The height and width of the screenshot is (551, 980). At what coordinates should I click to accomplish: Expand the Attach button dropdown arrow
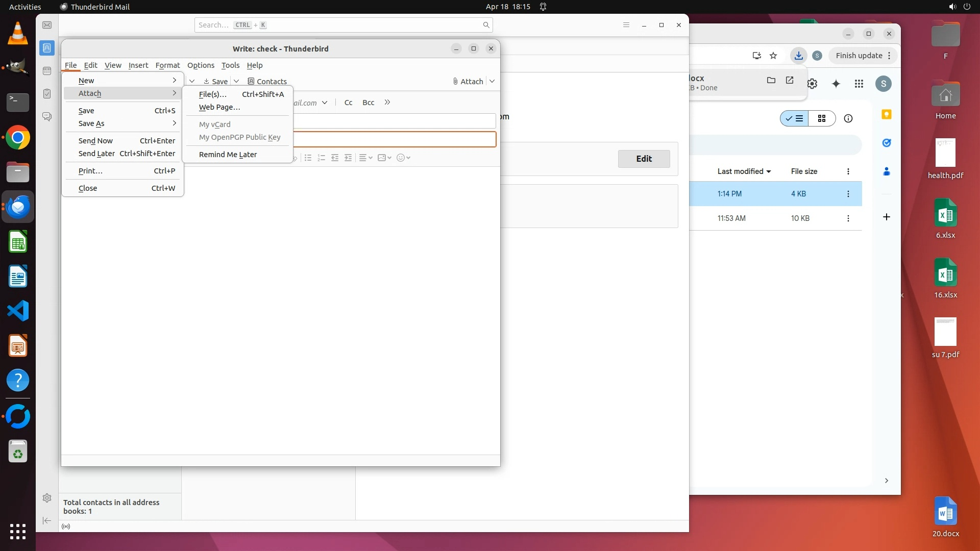492,81
